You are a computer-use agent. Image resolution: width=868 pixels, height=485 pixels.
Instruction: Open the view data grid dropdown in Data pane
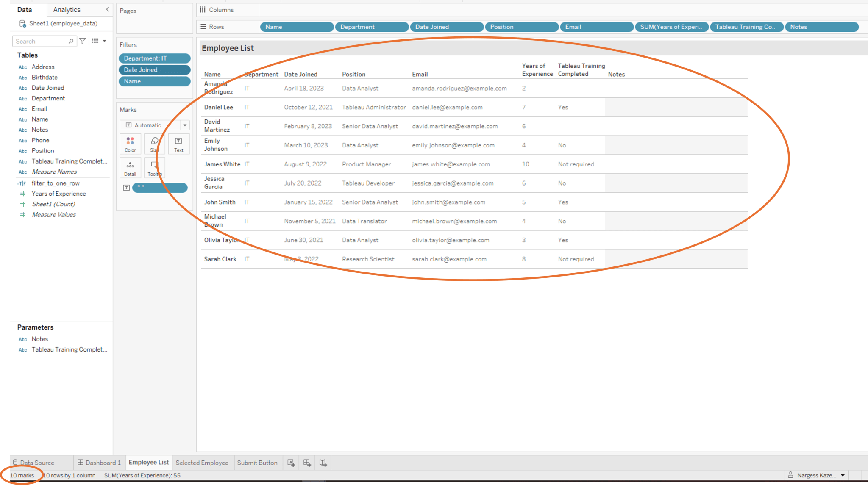99,41
